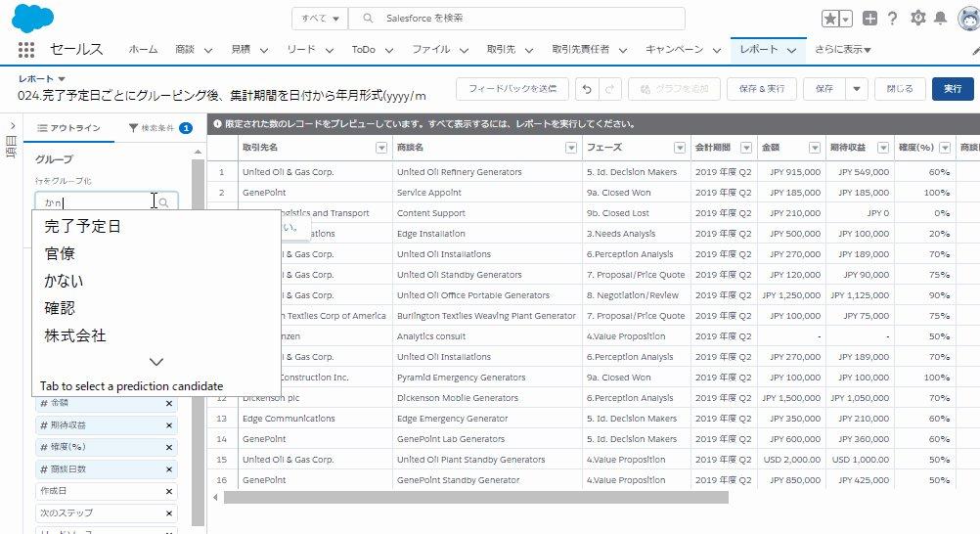Switch to the 検索条件 filters tab

pyautogui.click(x=159, y=128)
